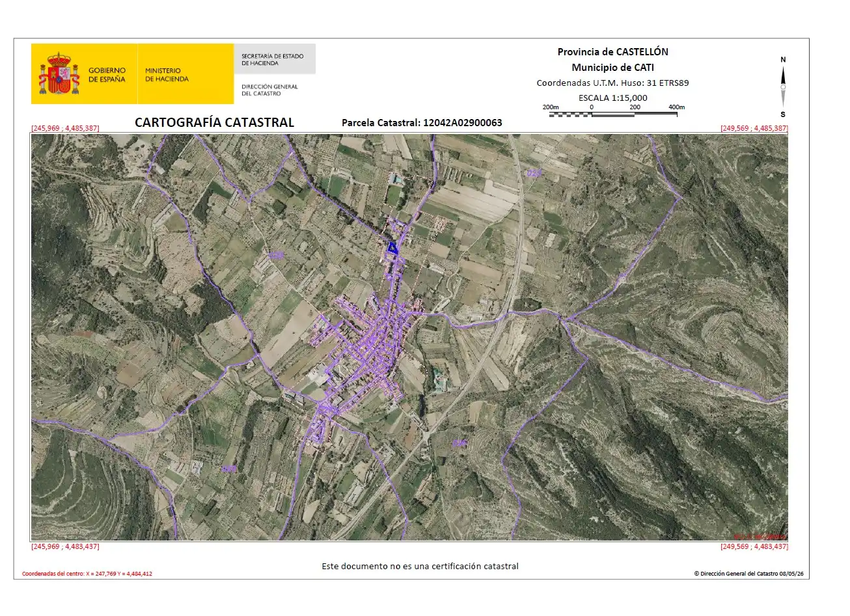
Task: Click the '400m' label on scale bar
Action: (x=676, y=107)
